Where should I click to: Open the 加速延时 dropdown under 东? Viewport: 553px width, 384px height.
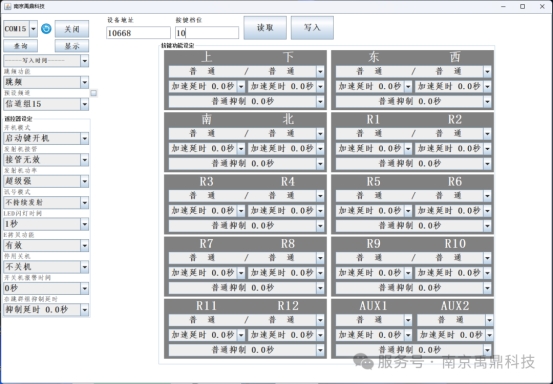tap(374, 86)
